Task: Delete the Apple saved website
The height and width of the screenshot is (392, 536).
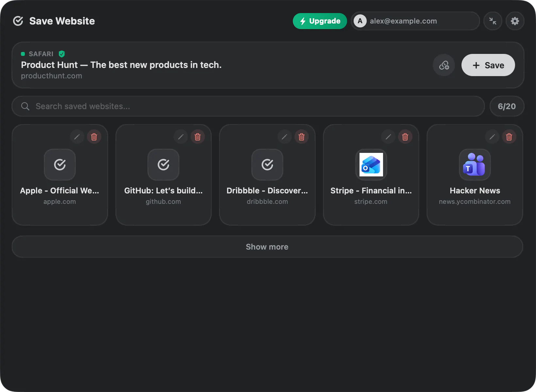Action: (x=94, y=137)
